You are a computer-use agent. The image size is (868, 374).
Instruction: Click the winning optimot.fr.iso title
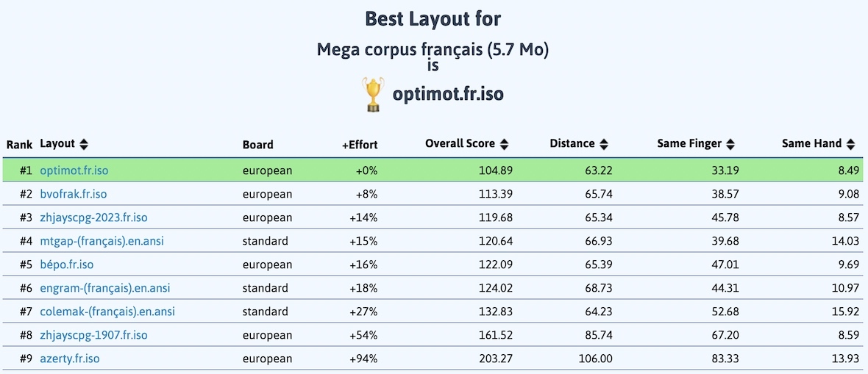coord(448,95)
